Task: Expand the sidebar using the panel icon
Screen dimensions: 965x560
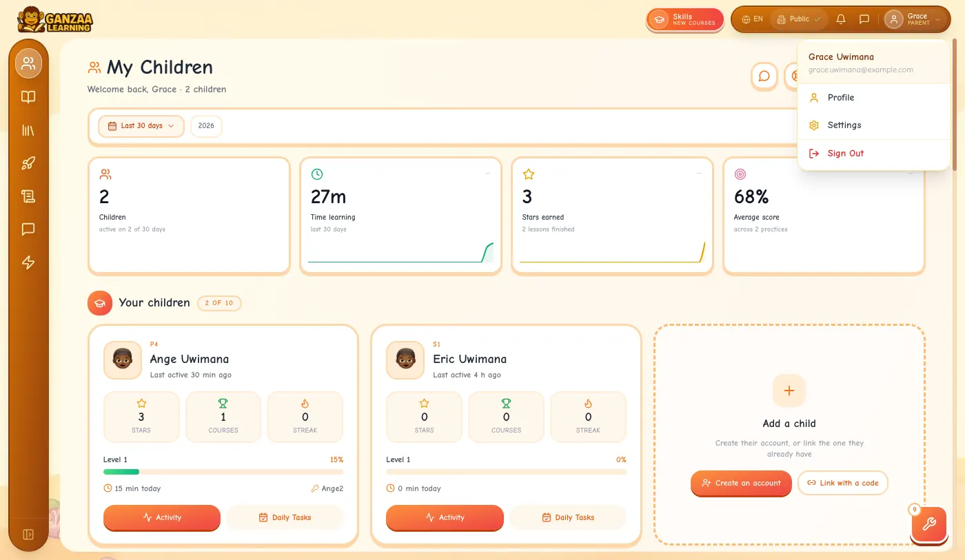Action: pos(28,535)
